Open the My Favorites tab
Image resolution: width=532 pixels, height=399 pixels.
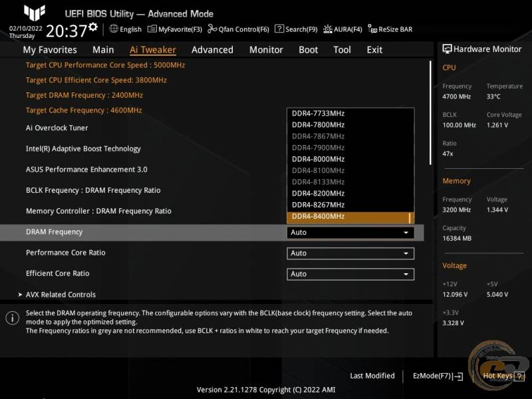(50, 50)
